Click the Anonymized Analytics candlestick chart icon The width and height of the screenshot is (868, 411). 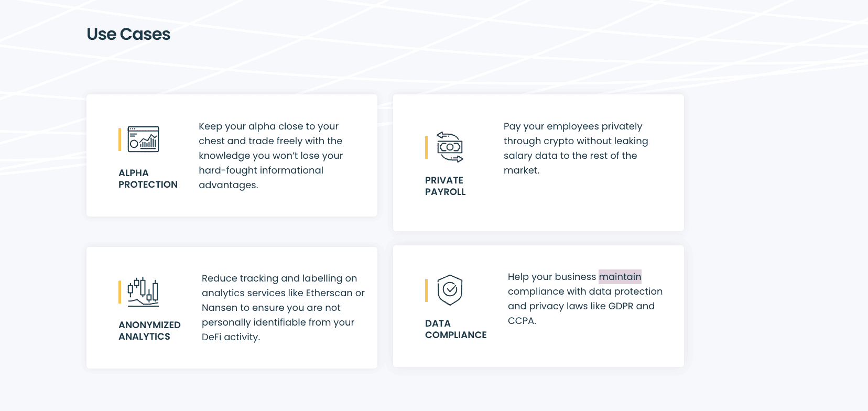coord(143,292)
